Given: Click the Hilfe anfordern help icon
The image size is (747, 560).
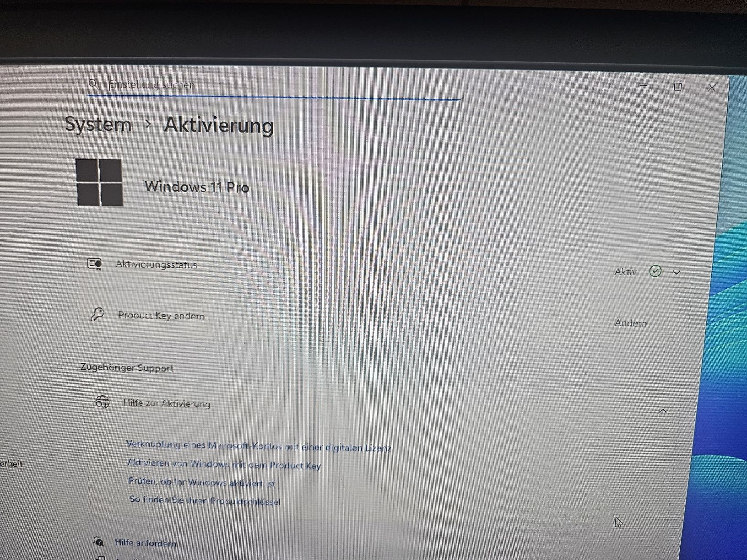Looking at the screenshot, I should point(98,542).
